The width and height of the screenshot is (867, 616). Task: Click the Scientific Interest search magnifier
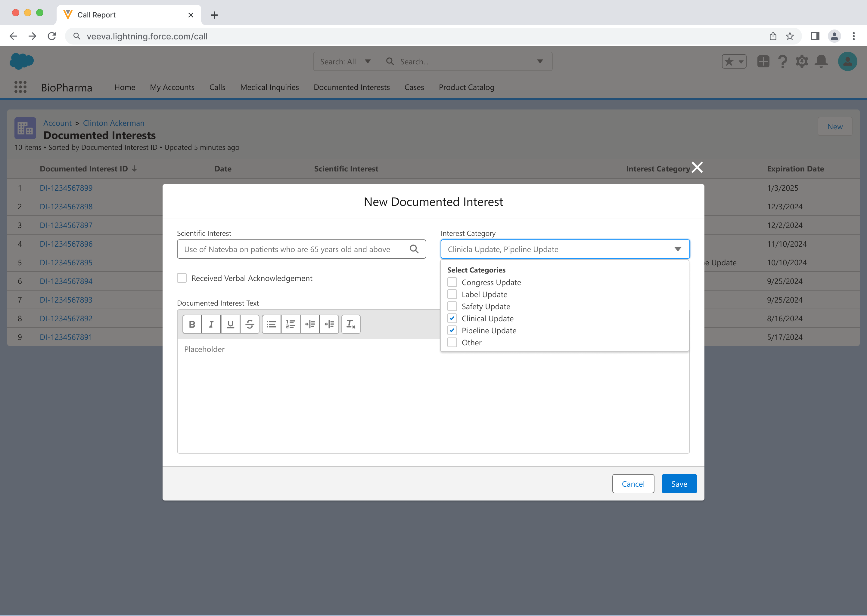pos(414,249)
